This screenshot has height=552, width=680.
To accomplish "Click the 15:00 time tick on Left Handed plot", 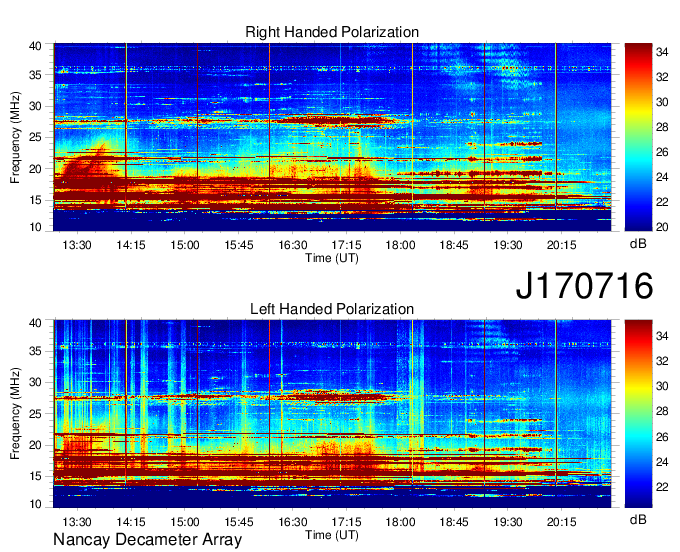I will point(185,521).
